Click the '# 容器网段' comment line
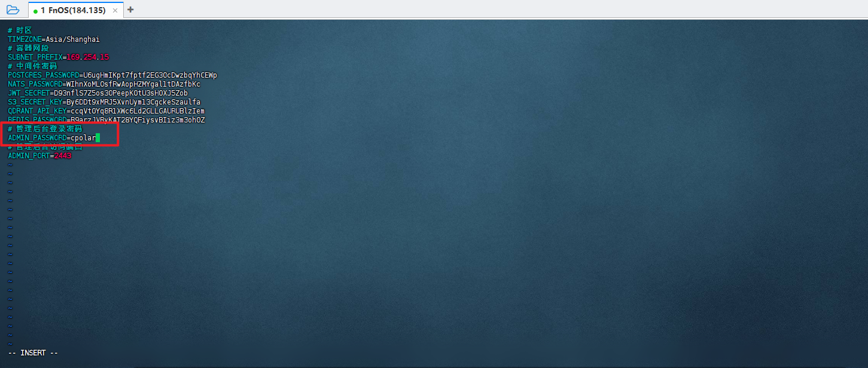The height and width of the screenshot is (368, 868). (28, 48)
